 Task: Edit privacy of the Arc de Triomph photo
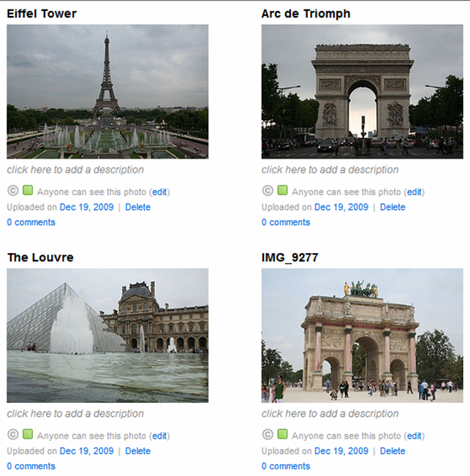coord(414,192)
